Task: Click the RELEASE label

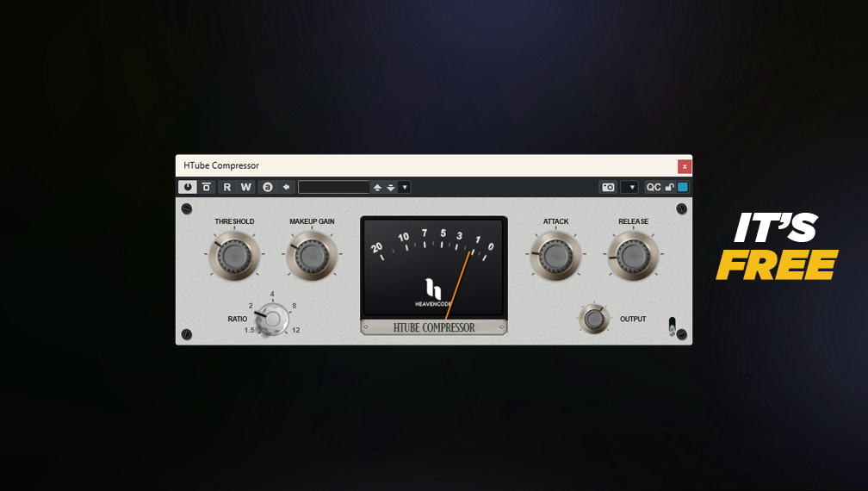Action: (633, 221)
